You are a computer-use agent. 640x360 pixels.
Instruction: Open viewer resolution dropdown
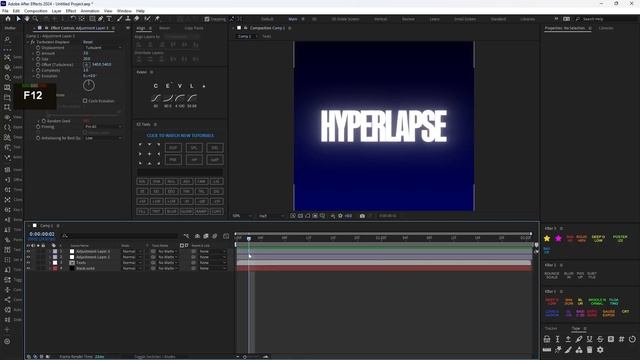[x=270, y=216]
